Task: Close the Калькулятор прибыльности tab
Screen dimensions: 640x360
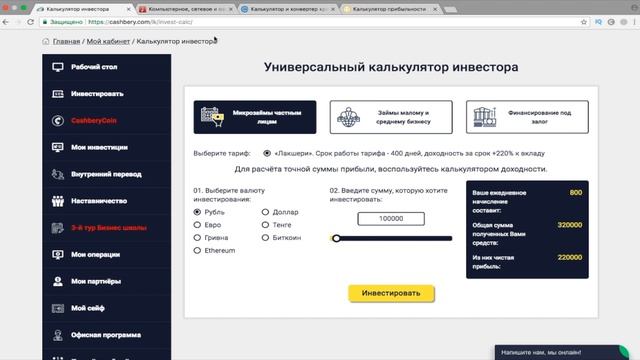Action: [435, 9]
